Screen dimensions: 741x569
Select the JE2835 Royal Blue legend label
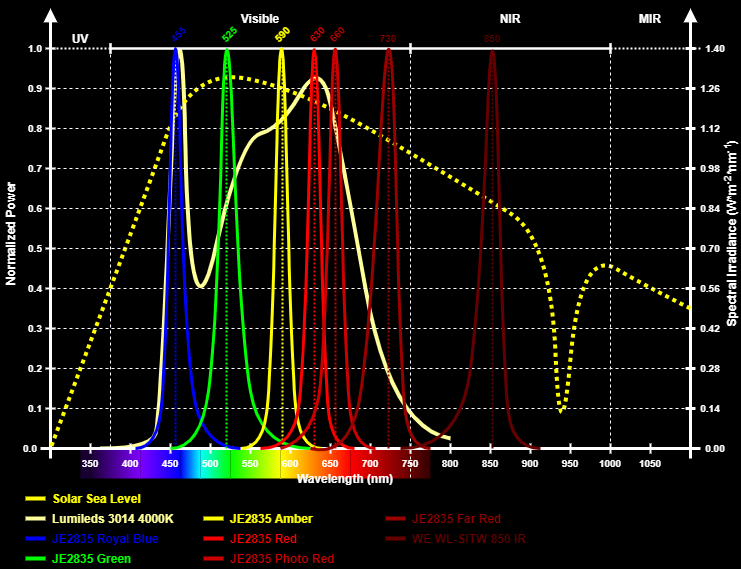click(x=105, y=539)
